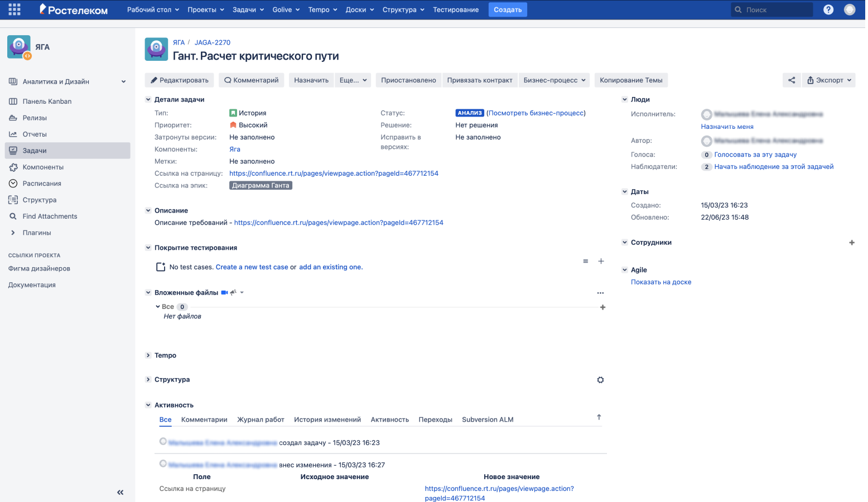This screenshot has width=868, height=502.
Task: Click Голосовать за эту задачу link
Action: tap(755, 155)
